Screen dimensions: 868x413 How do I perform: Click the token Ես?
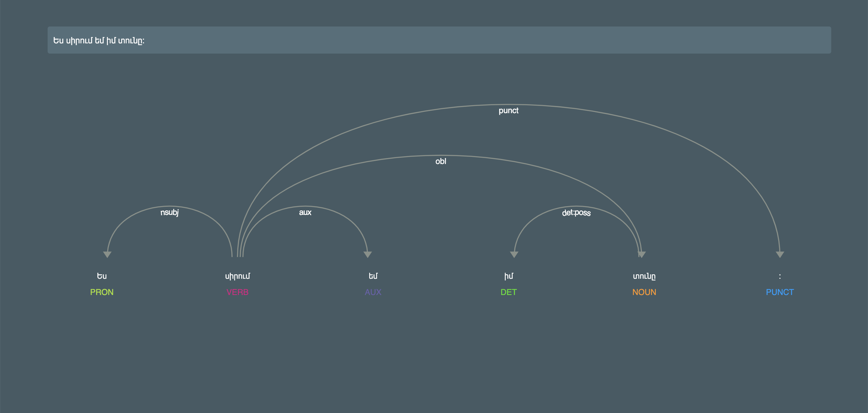[x=102, y=276]
